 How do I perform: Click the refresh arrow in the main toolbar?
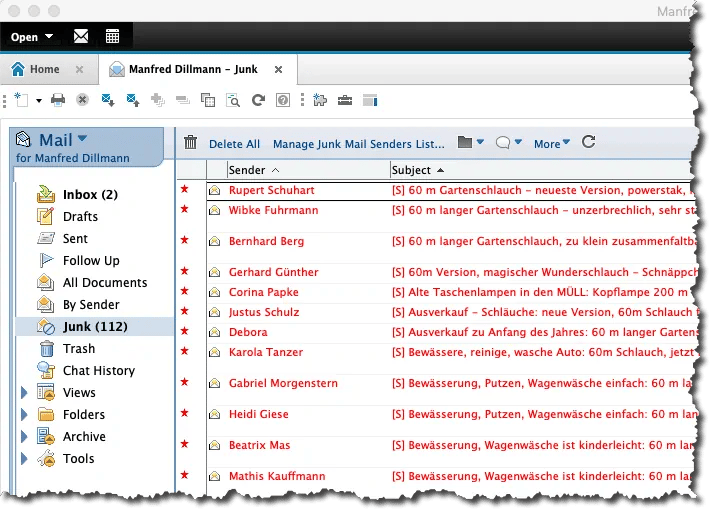tap(258, 100)
